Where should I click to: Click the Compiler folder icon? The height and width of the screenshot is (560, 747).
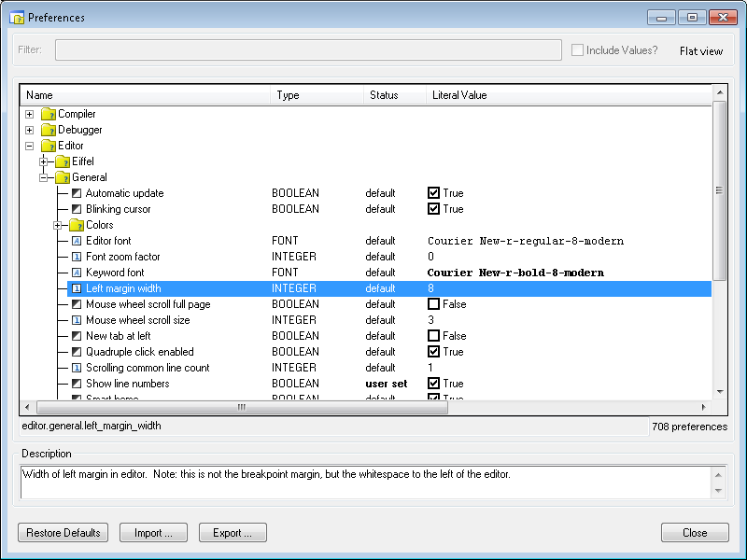pyautogui.click(x=49, y=114)
